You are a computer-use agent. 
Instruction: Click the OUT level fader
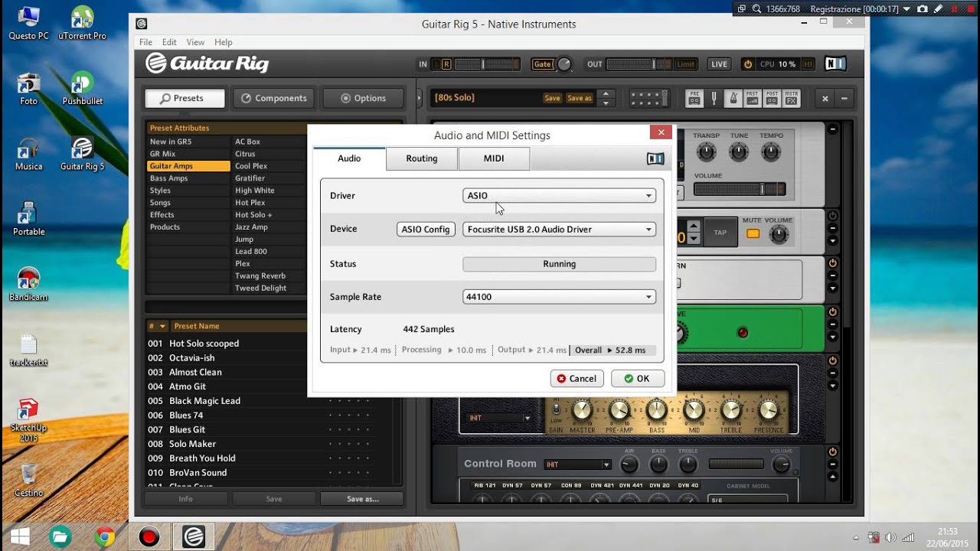click(x=641, y=64)
